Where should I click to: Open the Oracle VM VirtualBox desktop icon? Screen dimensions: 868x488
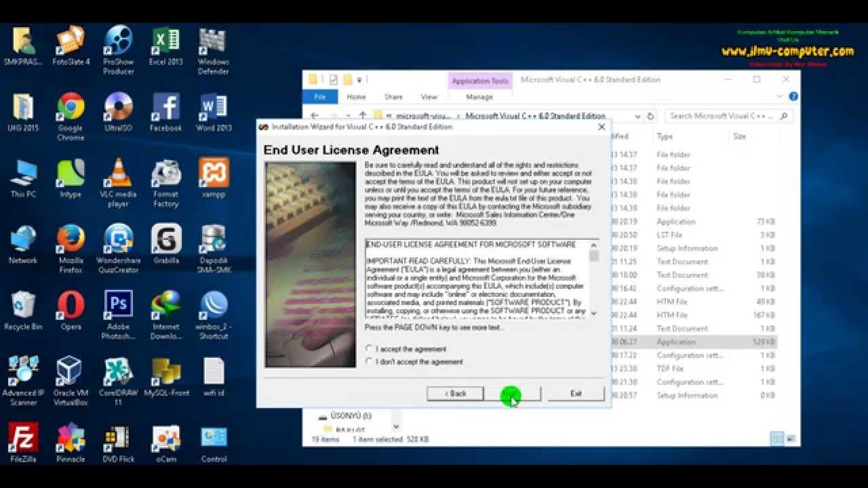pos(71,382)
